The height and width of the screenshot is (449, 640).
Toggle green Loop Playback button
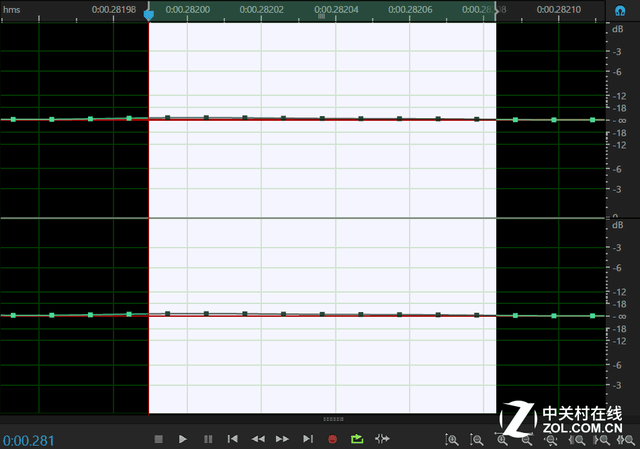(x=358, y=439)
